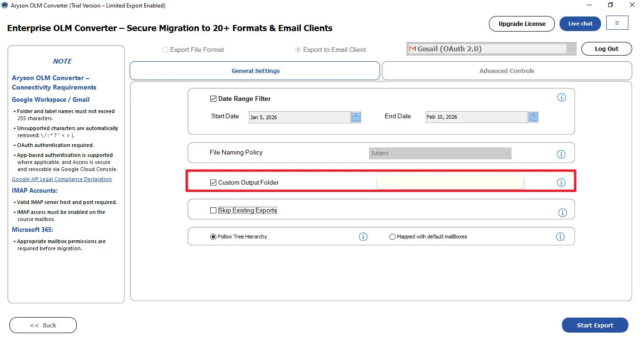This screenshot has height=343, width=644.
Task: Uncheck the Date Range Filter checkbox
Action: pyautogui.click(x=214, y=99)
